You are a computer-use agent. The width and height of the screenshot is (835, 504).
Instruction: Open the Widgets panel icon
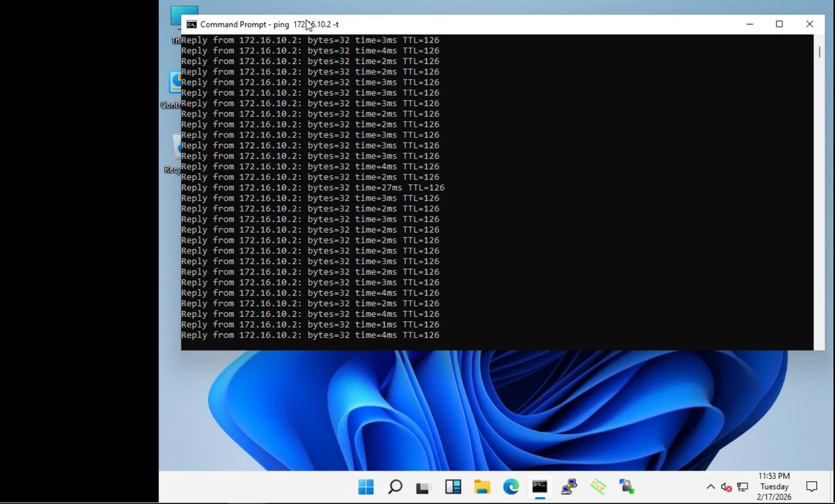tap(453, 487)
